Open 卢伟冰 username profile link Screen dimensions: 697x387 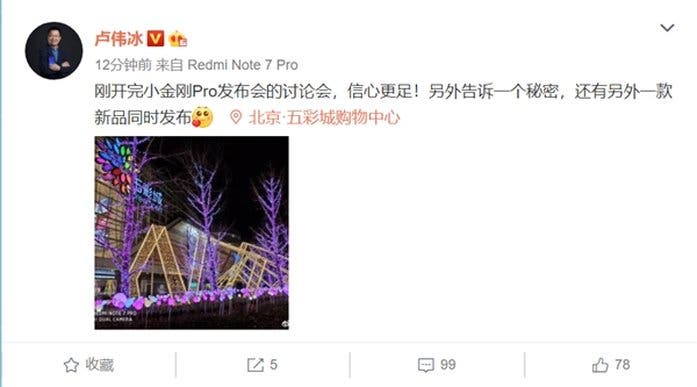click(118, 39)
